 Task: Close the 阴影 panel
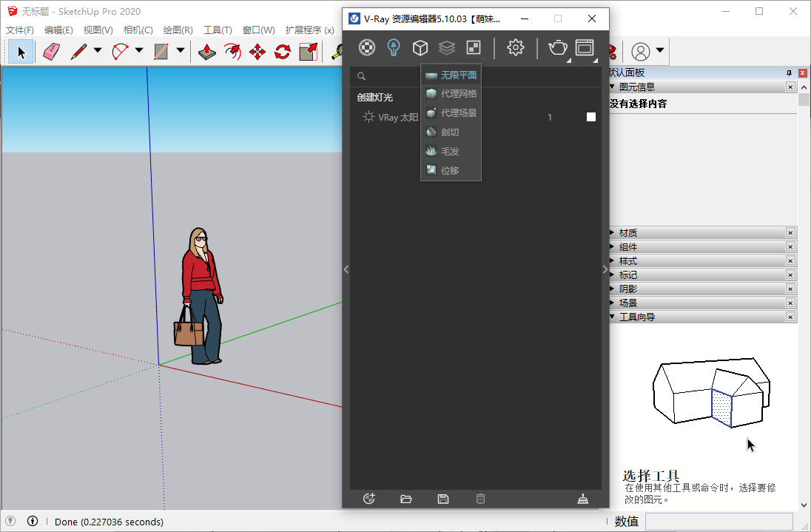point(789,289)
